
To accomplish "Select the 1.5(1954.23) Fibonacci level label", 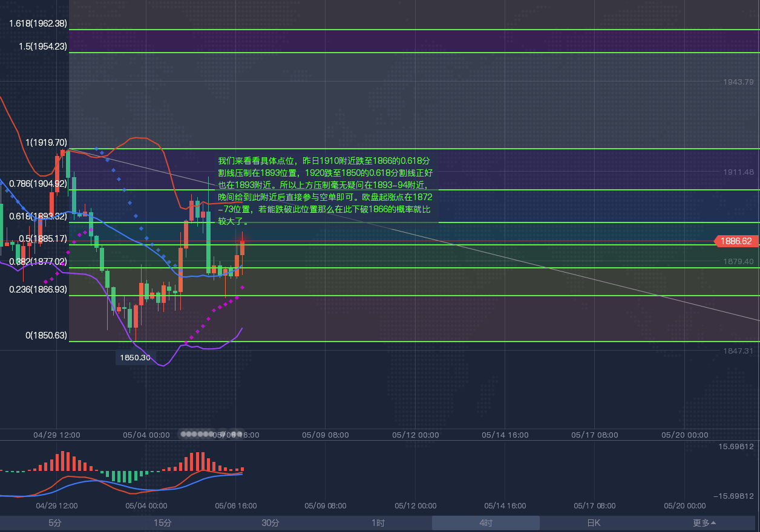I will click(42, 47).
